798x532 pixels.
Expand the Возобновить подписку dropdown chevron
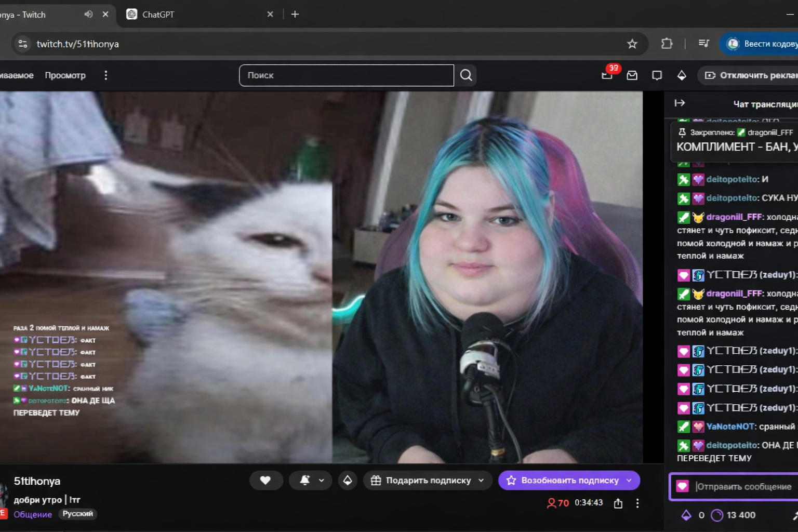629,480
